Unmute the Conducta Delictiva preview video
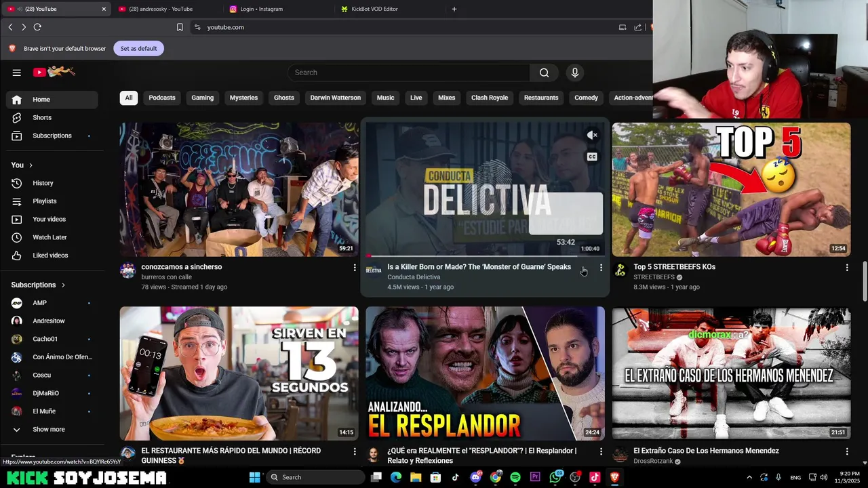Viewport: 868px width, 488px height. [592, 135]
